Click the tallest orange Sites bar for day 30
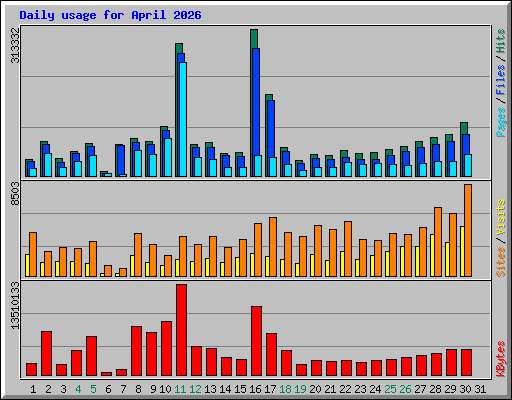 pyautogui.click(x=468, y=230)
